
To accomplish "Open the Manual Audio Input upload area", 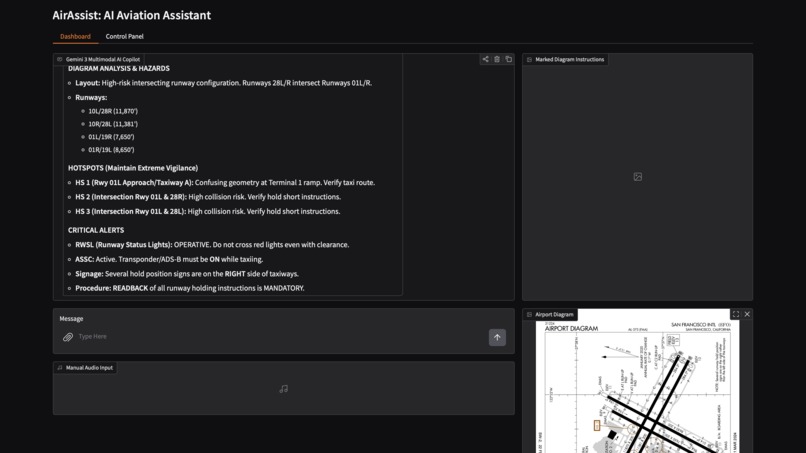I will click(284, 388).
